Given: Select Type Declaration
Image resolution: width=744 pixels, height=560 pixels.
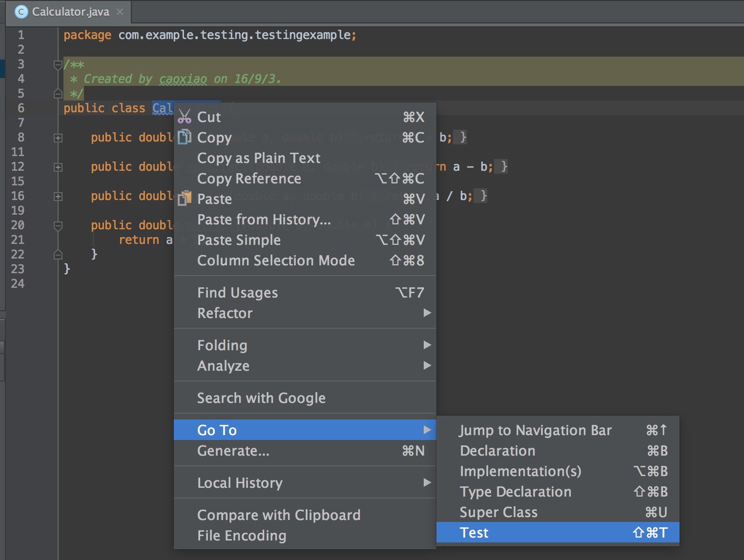Looking at the screenshot, I should 558,492.
